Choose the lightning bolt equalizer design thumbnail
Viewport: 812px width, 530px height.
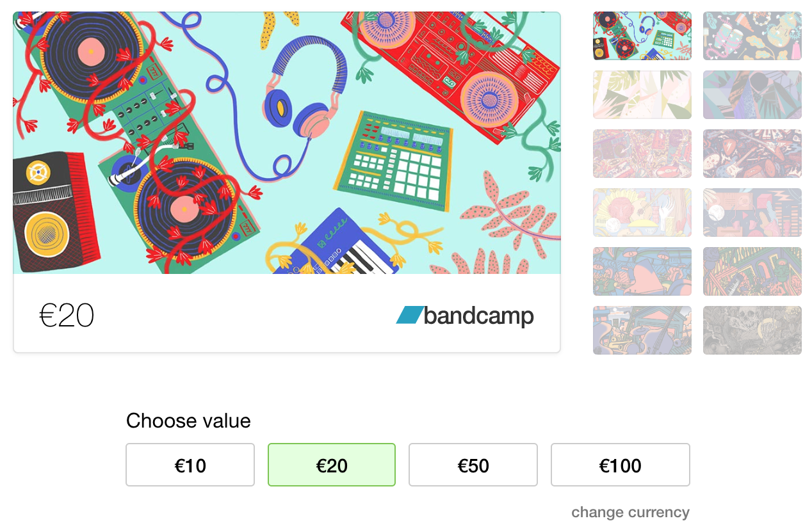point(752,213)
